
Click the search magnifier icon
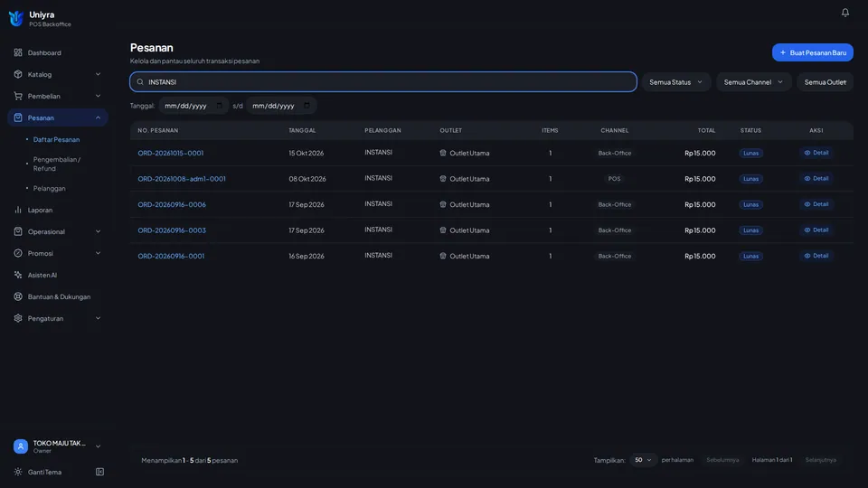[x=140, y=82]
